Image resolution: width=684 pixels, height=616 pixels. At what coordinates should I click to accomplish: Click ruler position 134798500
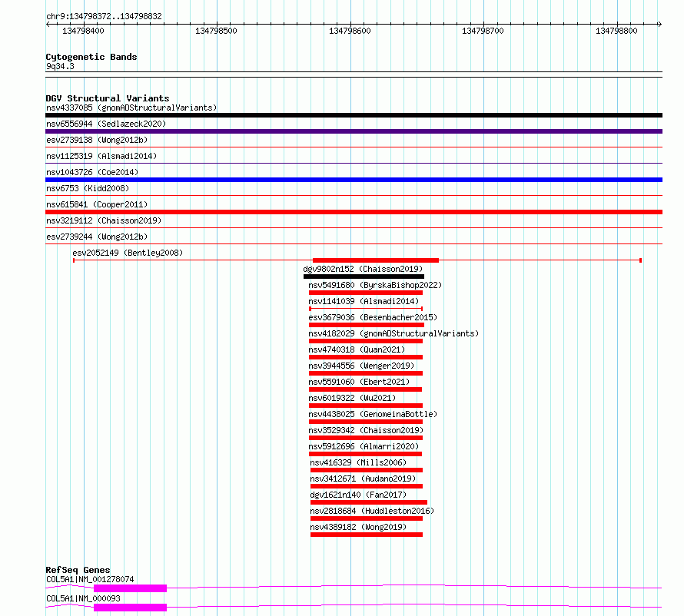point(217,31)
